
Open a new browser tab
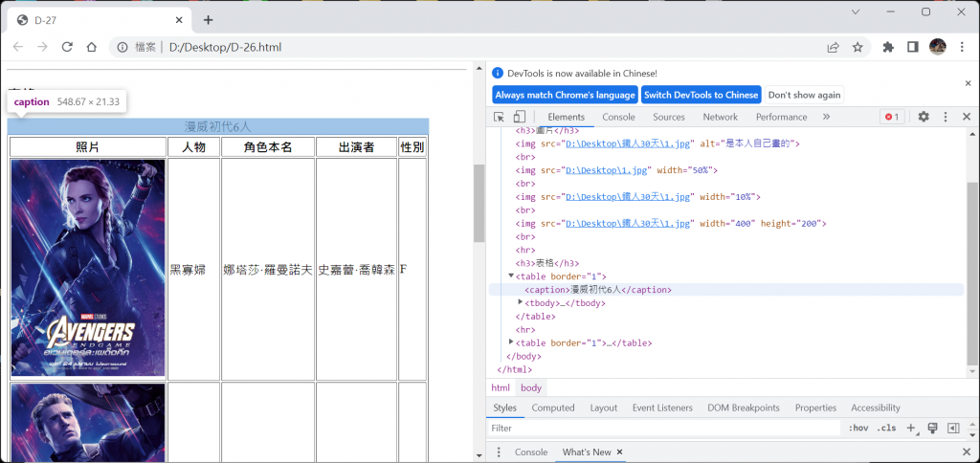(208, 20)
